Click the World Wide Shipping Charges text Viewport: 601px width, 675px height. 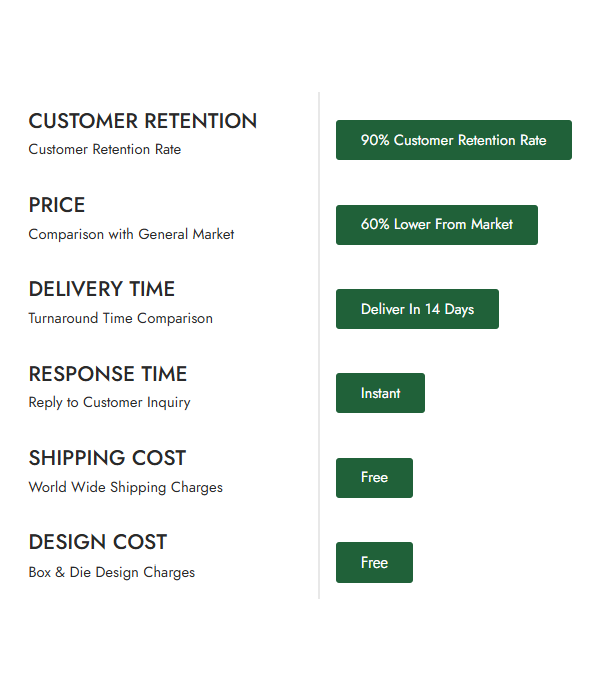(126, 487)
